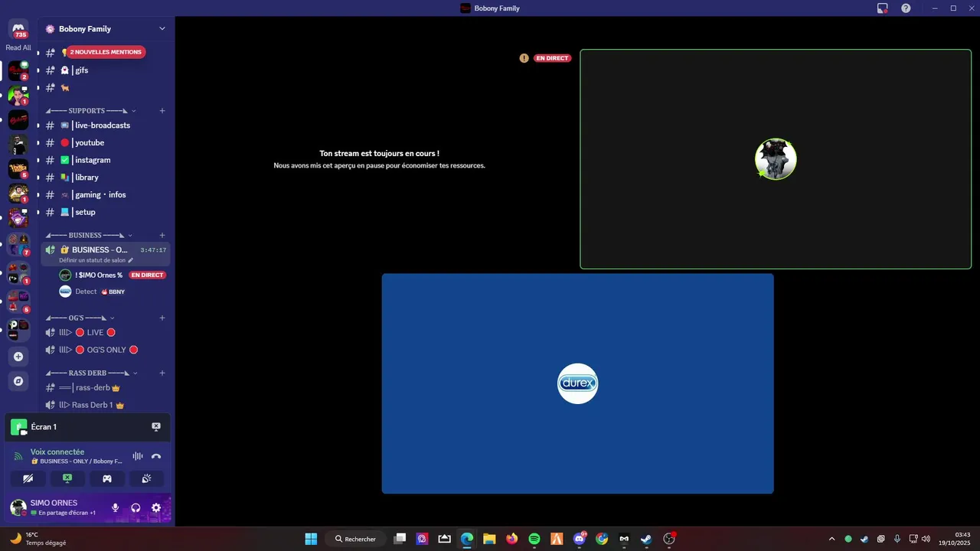Show hidden system tray icons
Screen dimensions: 980x551
click(831, 539)
